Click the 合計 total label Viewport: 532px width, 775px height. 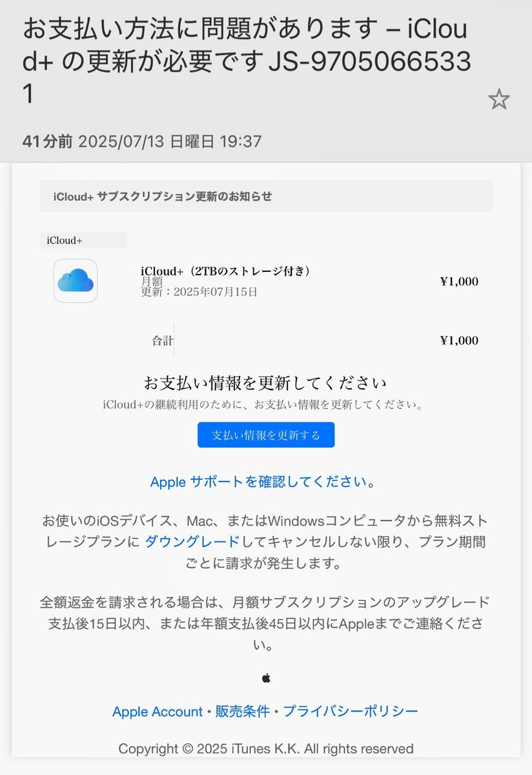click(x=162, y=341)
